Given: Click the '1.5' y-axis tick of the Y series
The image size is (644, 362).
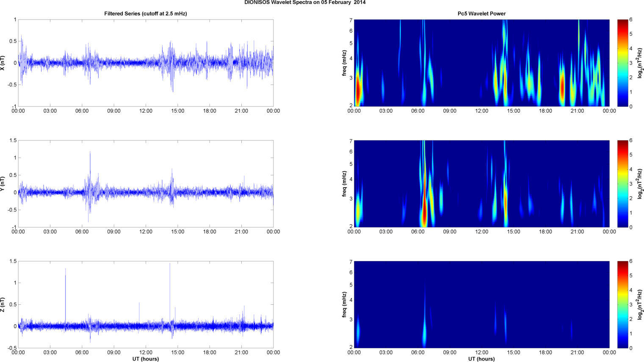Looking at the screenshot, I should tap(13, 140).
